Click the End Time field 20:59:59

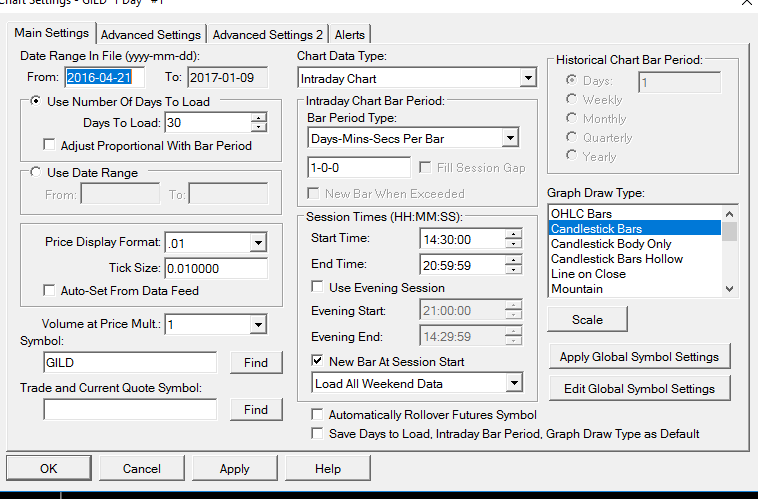tap(463, 265)
